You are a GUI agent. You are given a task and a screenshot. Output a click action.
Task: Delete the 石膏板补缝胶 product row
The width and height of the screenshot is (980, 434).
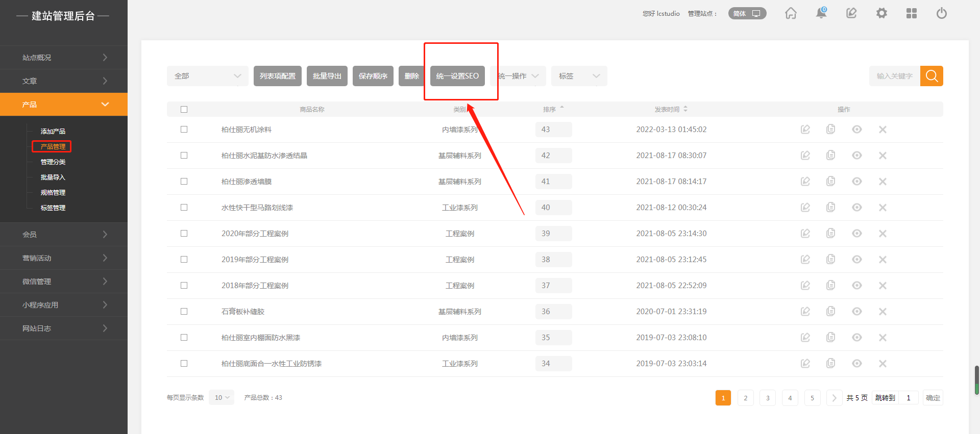point(883,312)
